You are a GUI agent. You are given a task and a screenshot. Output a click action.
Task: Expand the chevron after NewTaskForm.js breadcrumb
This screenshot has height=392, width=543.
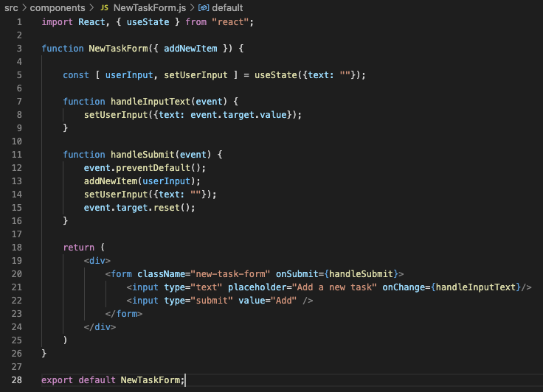point(193,7)
